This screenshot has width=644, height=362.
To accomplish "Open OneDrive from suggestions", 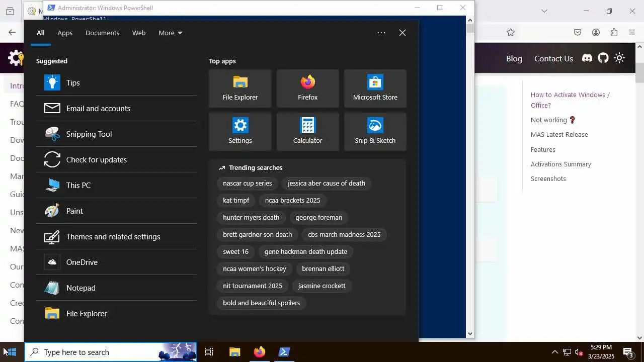I will pos(116,262).
